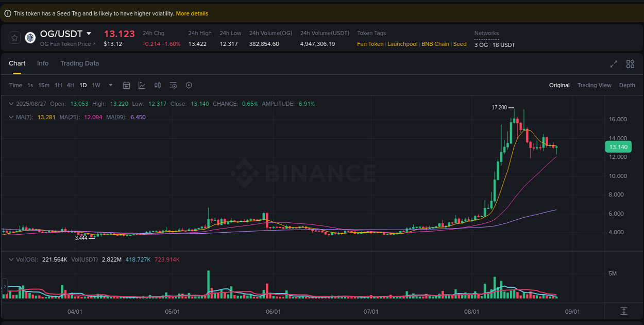Screen dimensions: 644x325
Task: Expand the chart to fullscreen
Action: coord(613,64)
